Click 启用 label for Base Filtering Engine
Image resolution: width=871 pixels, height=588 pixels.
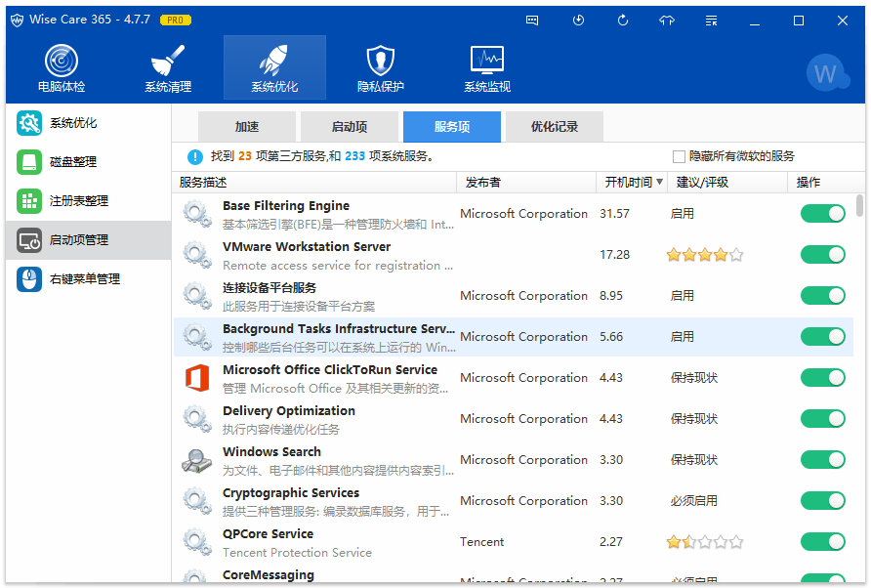click(683, 213)
